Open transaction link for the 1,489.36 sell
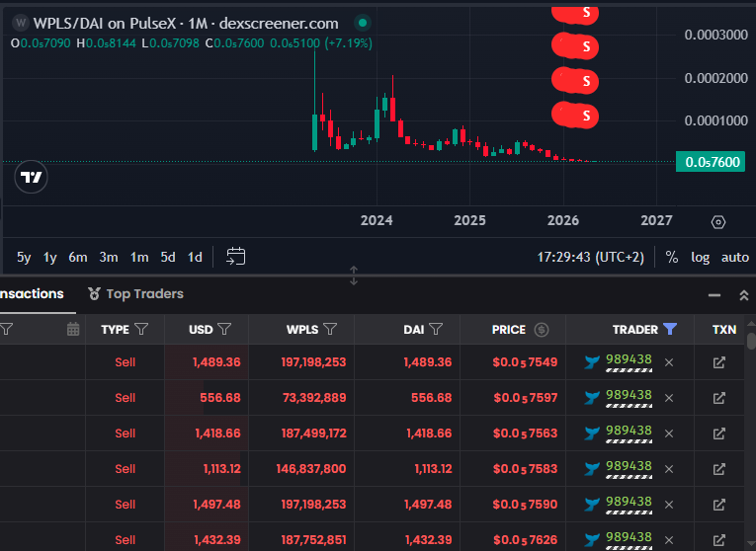The width and height of the screenshot is (756, 551). (x=718, y=362)
